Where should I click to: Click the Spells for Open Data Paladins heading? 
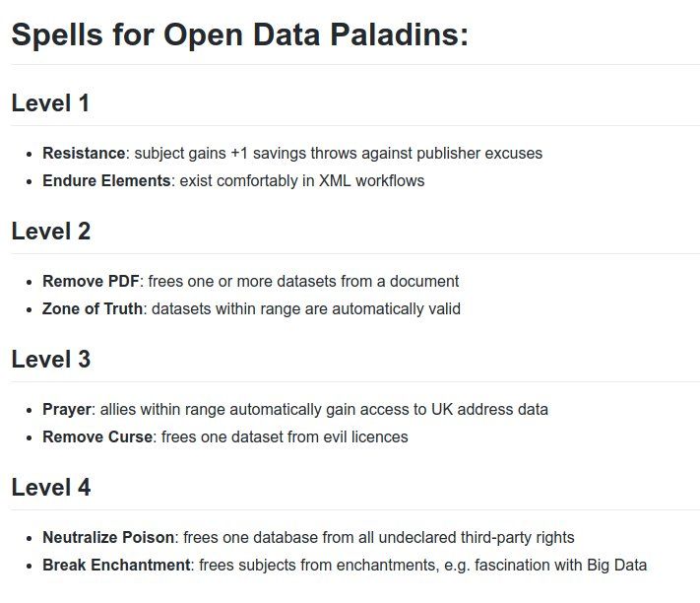tap(239, 34)
